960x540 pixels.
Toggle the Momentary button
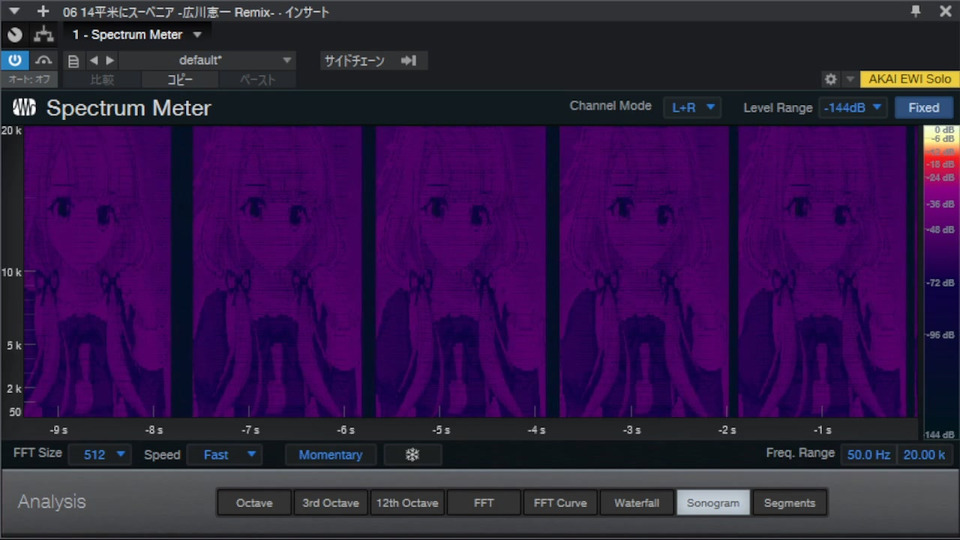coord(331,455)
